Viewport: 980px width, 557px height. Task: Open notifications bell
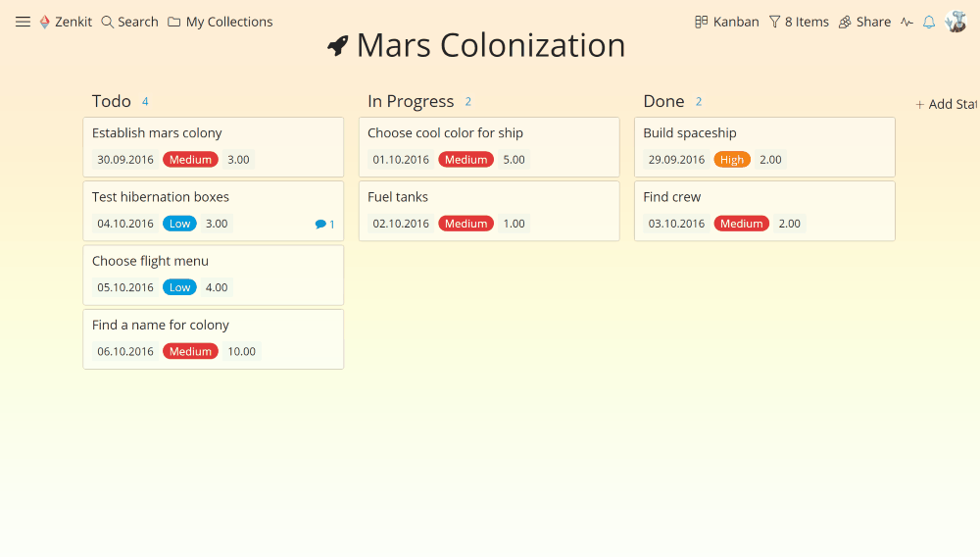929,22
